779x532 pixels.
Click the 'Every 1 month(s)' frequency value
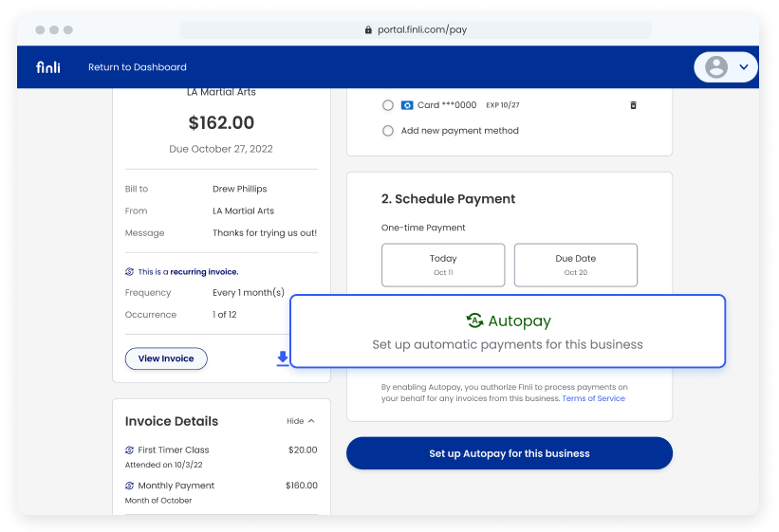pos(249,293)
